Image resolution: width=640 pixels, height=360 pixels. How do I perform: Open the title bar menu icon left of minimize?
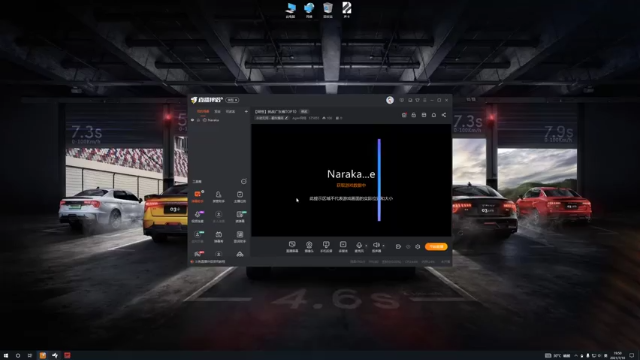point(424,100)
